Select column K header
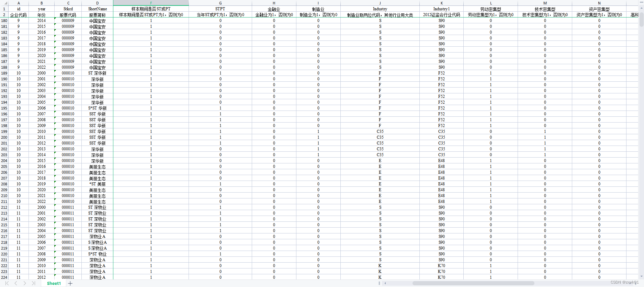 coord(441,3)
